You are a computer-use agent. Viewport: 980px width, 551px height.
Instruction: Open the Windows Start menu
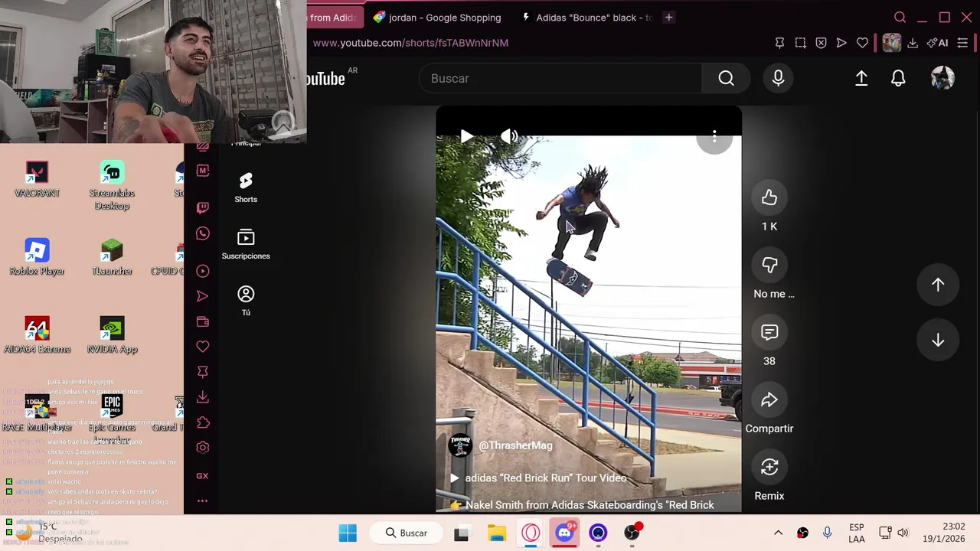348,533
